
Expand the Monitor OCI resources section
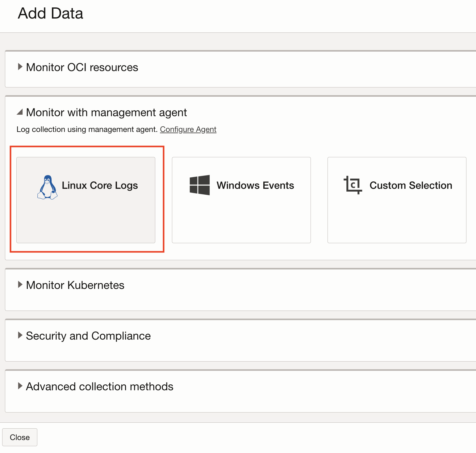(82, 67)
